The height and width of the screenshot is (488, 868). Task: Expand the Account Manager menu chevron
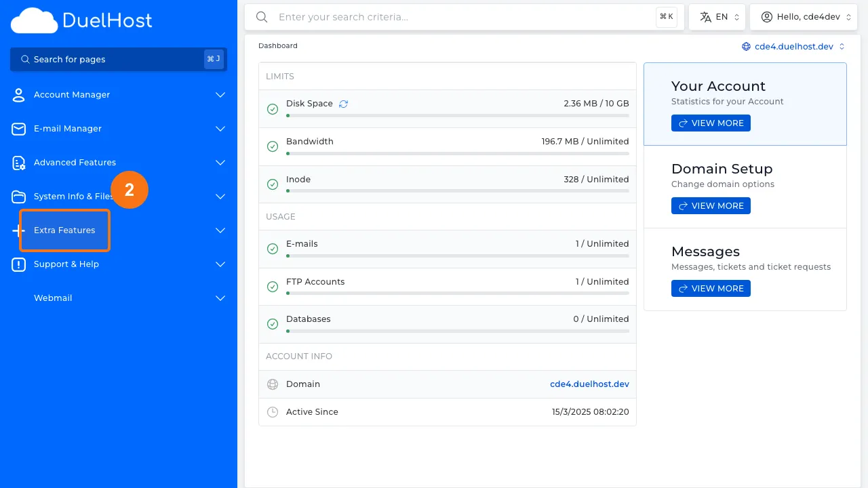click(220, 95)
